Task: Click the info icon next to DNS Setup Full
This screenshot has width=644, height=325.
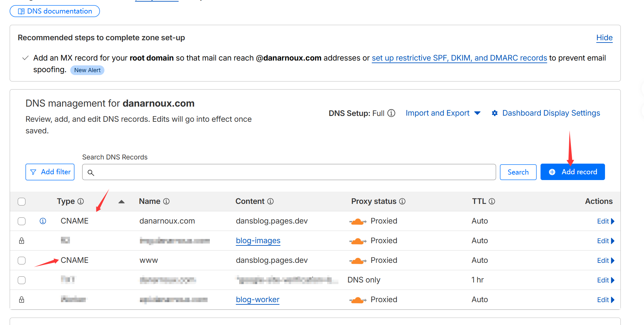Action: click(x=391, y=113)
